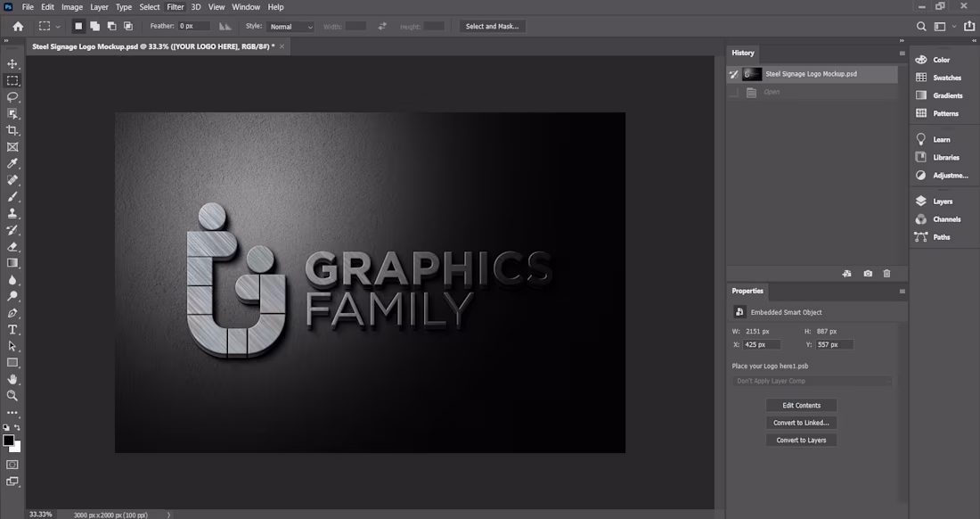Select the Horizontal Type tool
The image size is (980, 519).
pos(12,329)
